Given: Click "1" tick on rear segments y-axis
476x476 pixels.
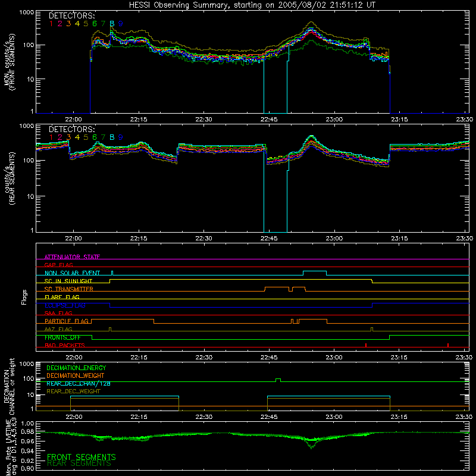Looking at the screenshot, I should [32, 230].
